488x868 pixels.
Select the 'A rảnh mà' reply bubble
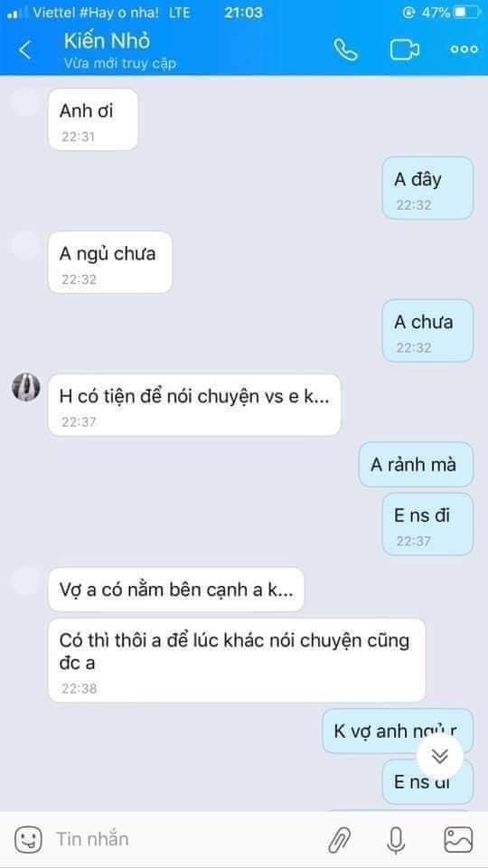click(416, 465)
